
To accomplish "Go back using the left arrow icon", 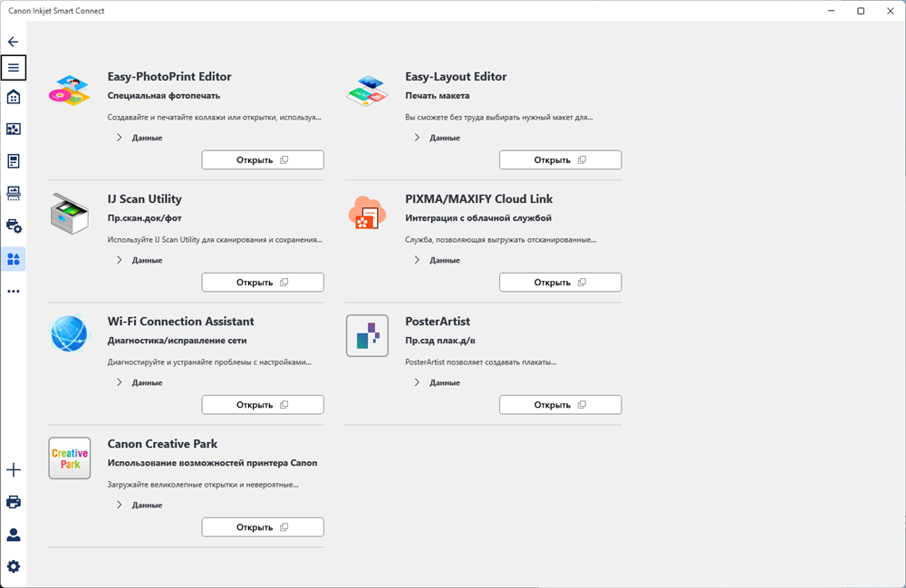I will (x=14, y=42).
